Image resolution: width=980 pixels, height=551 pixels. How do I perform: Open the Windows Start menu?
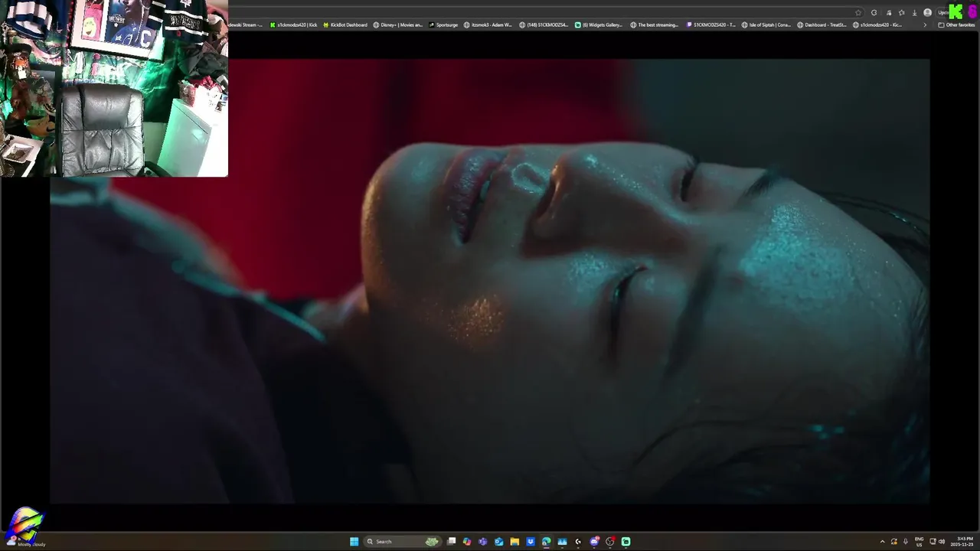click(354, 542)
